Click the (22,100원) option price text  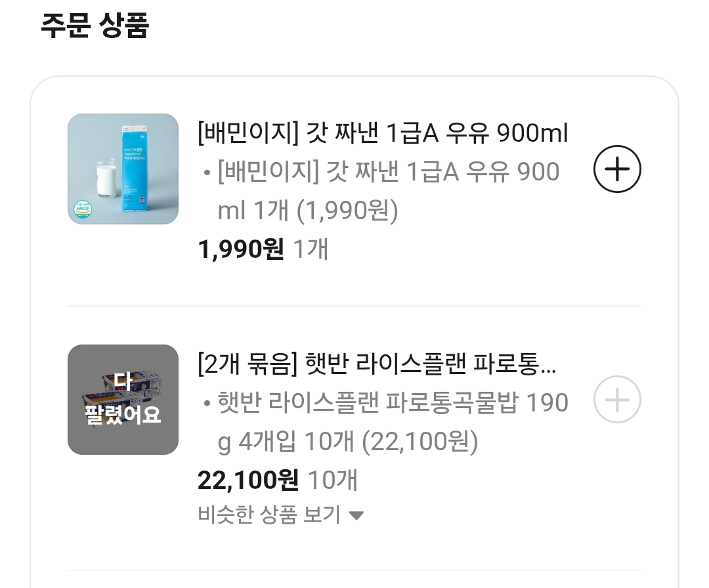coord(420,442)
